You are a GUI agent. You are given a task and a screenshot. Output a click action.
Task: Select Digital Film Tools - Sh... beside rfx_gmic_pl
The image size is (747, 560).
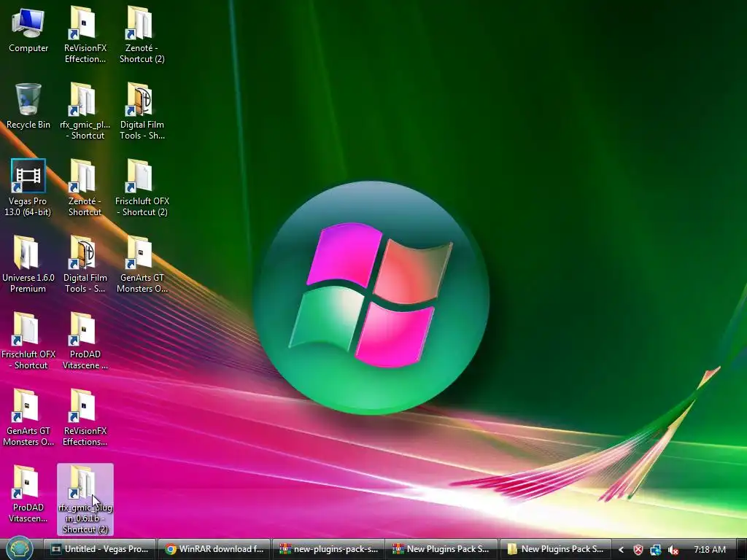pyautogui.click(x=142, y=111)
